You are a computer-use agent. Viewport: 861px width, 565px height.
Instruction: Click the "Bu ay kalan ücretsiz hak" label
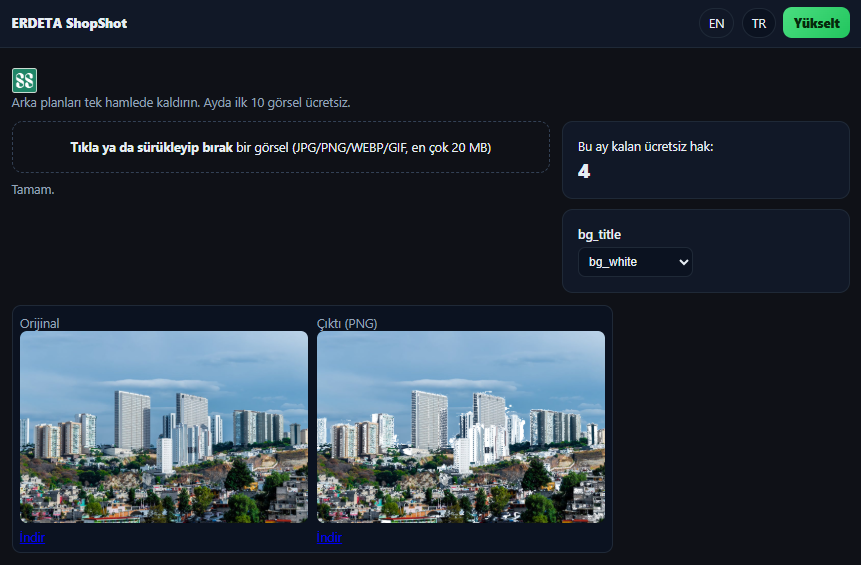[645, 147]
